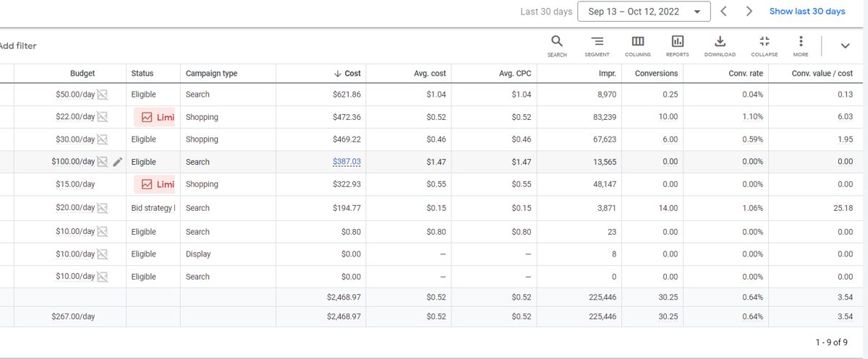Viewport: 868px width, 359px height.
Task: Open the Reports menu
Action: click(x=678, y=46)
